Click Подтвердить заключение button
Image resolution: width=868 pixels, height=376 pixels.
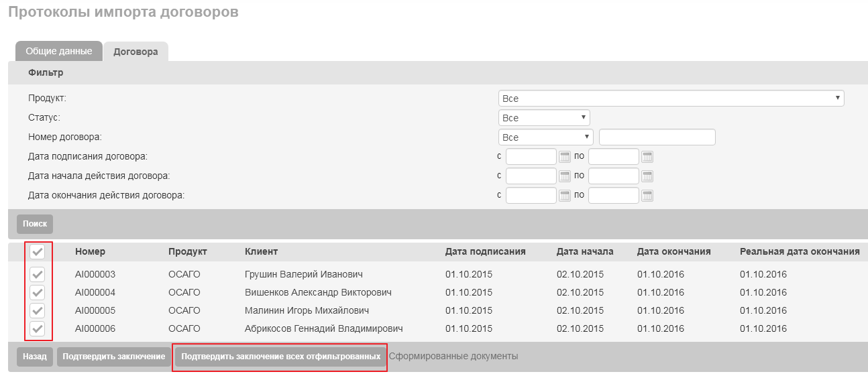(x=114, y=357)
